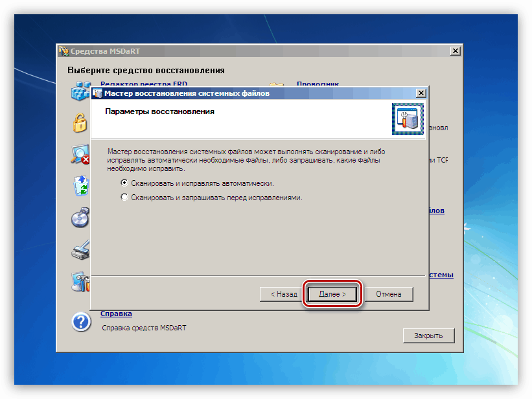The image size is (532, 399).
Task: Click the MSDaRT window title icon
Action: click(x=64, y=51)
